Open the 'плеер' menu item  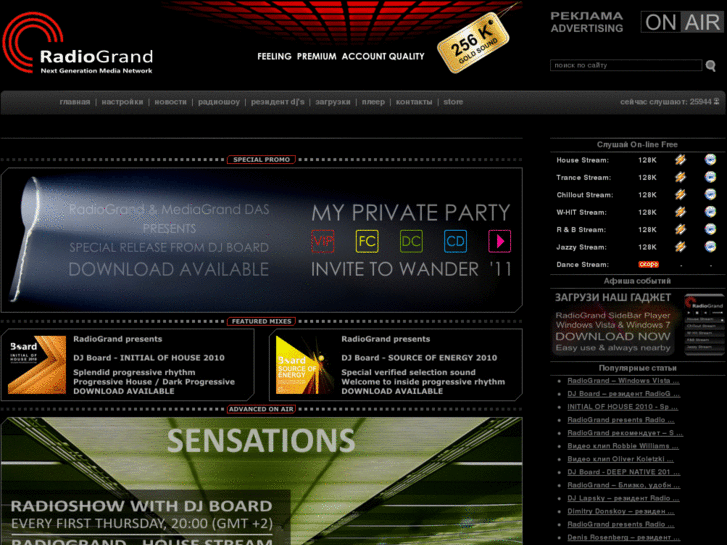click(x=373, y=102)
